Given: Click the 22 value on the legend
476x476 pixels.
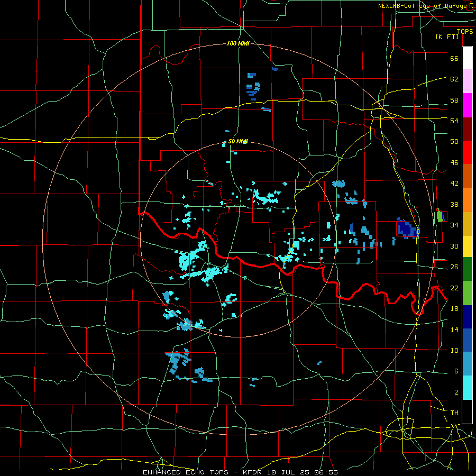Looking at the screenshot, I should [454, 288].
